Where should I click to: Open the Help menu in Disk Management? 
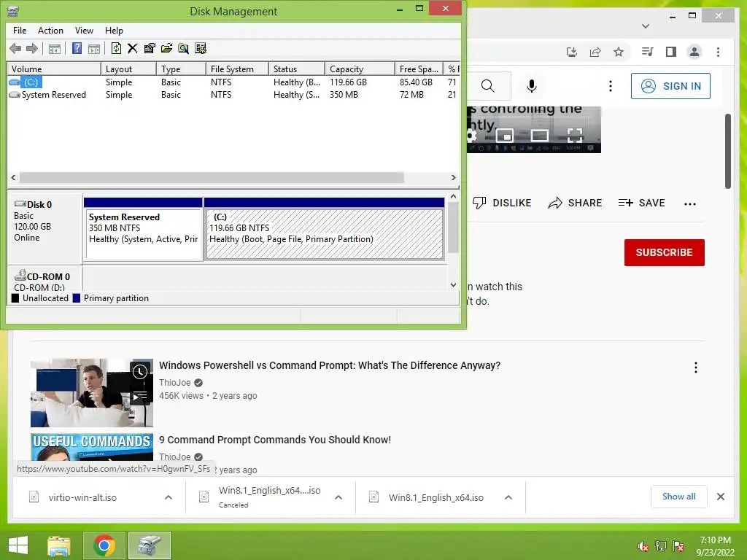tap(114, 31)
